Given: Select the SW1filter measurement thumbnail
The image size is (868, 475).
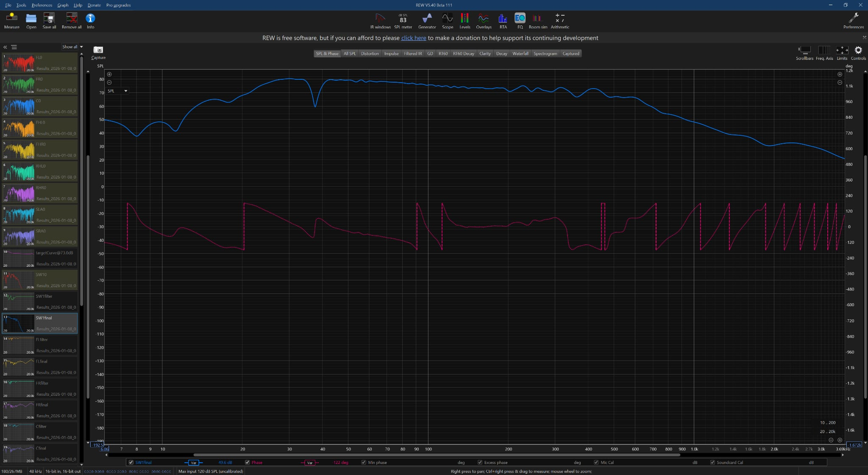Looking at the screenshot, I should (18, 302).
